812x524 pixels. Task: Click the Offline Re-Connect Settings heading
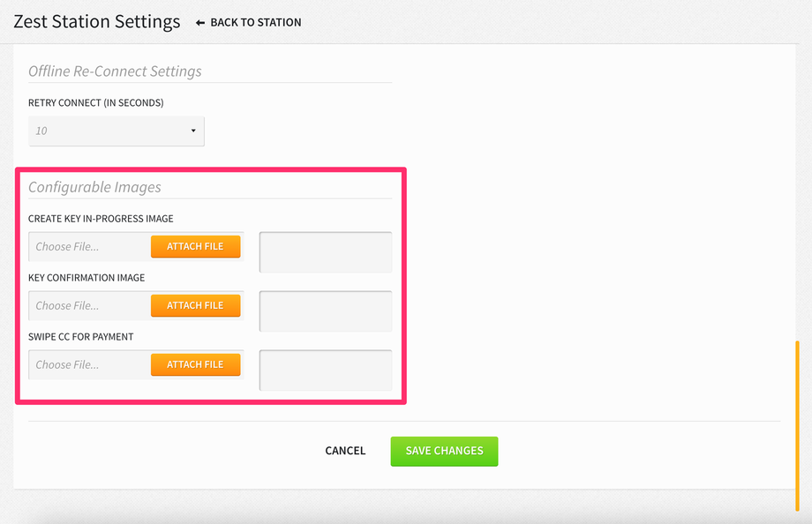tap(115, 71)
